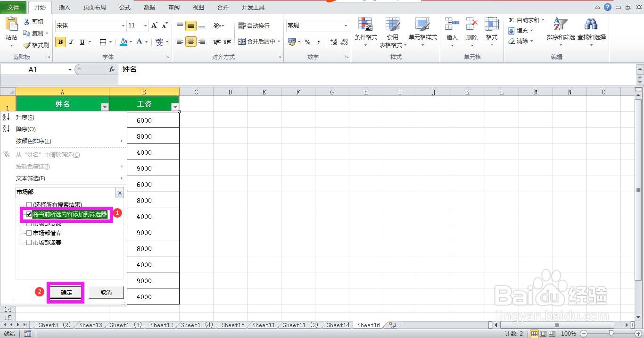Viewport: 644px width, 338px height.
Task: Click the Name Box showing A1
Action: coord(33,69)
